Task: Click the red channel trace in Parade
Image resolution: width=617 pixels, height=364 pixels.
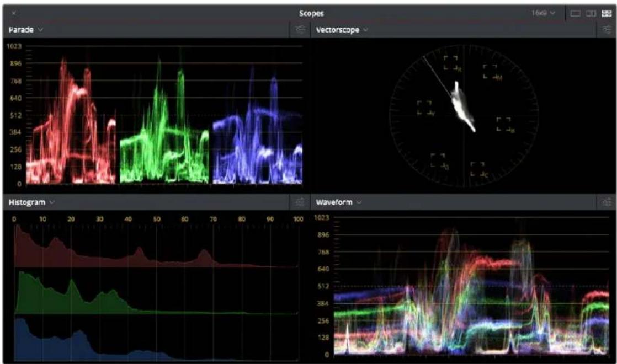Action: pyautogui.click(x=71, y=121)
